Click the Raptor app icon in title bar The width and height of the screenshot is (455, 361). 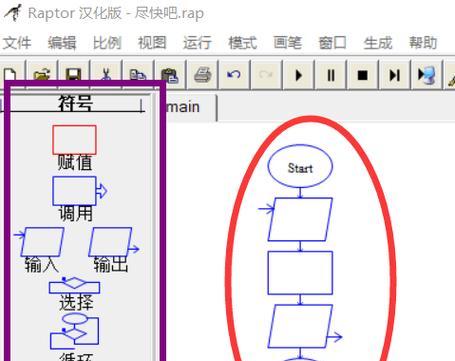13,13
